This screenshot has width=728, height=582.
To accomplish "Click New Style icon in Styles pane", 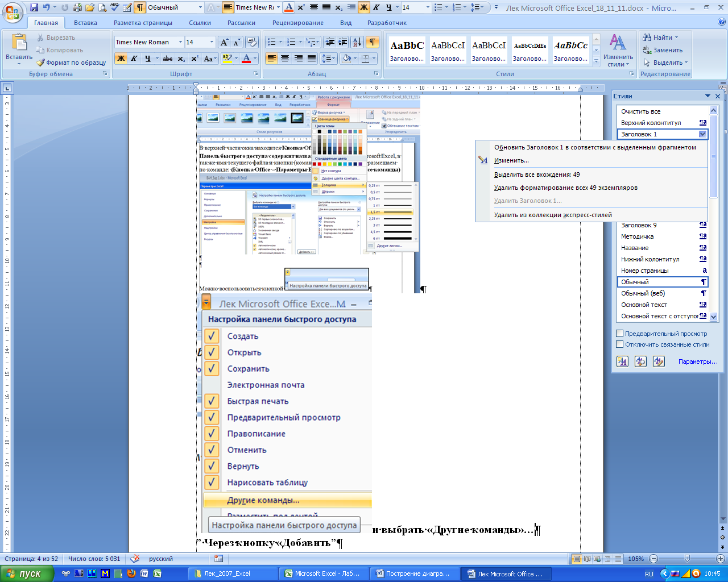I will (623, 361).
